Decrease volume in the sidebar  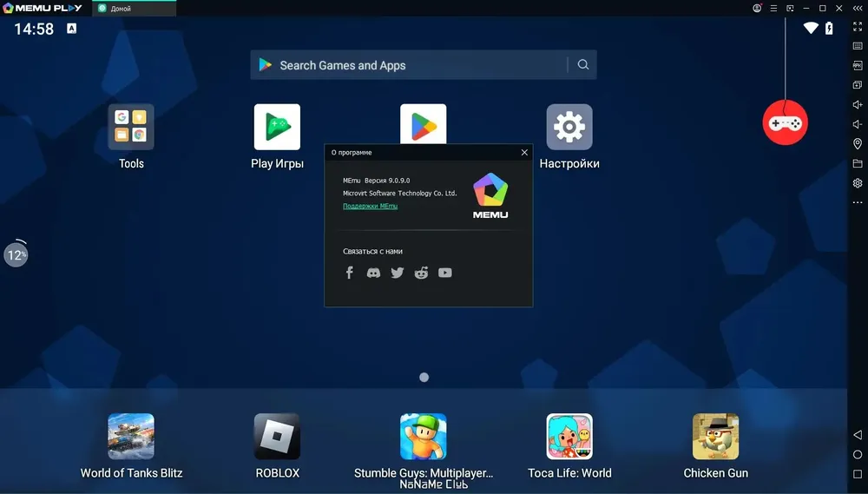pos(858,124)
